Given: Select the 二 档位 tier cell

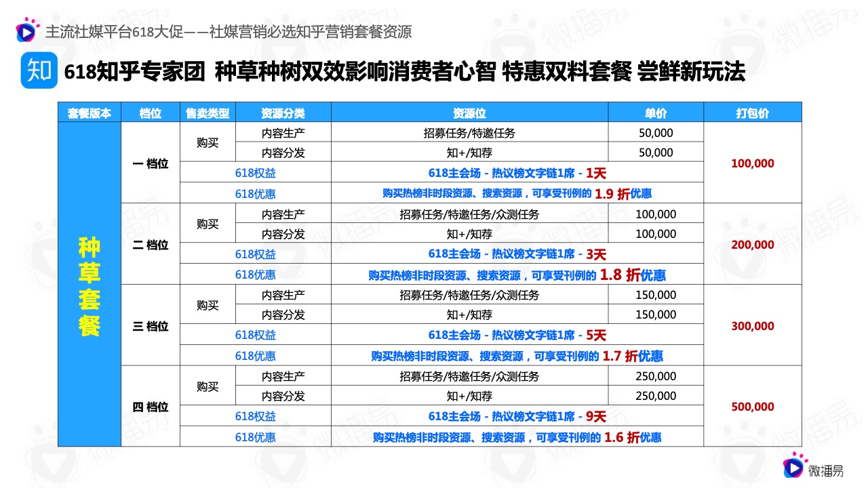Looking at the screenshot, I should click(150, 245).
